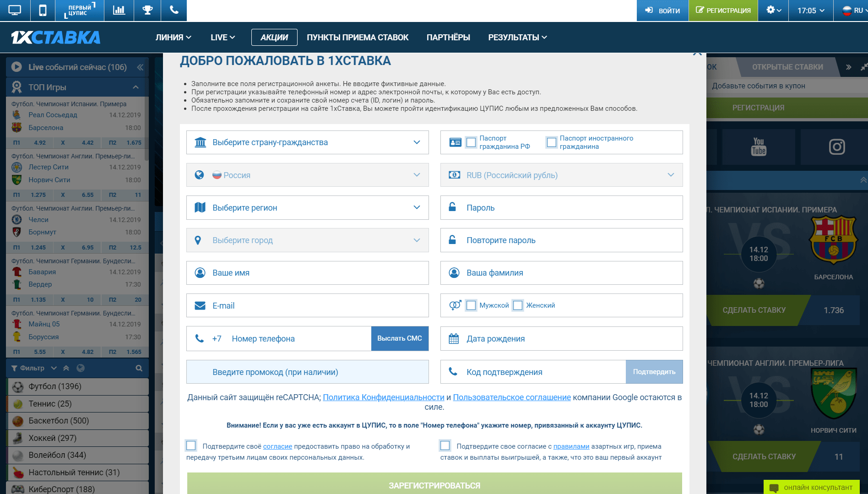Click the globe icon in filter bar
The width and height of the screenshot is (868, 494).
pyautogui.click(x=81, y=368)
